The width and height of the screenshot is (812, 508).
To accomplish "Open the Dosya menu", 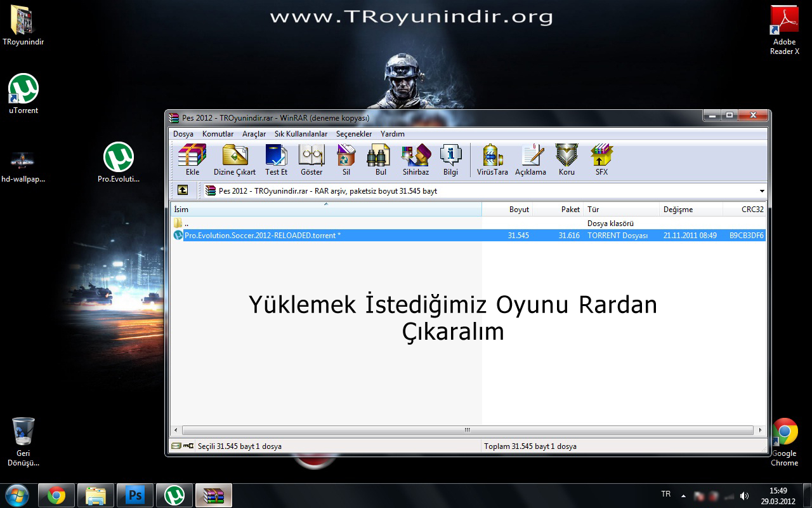I will (183, 134).
